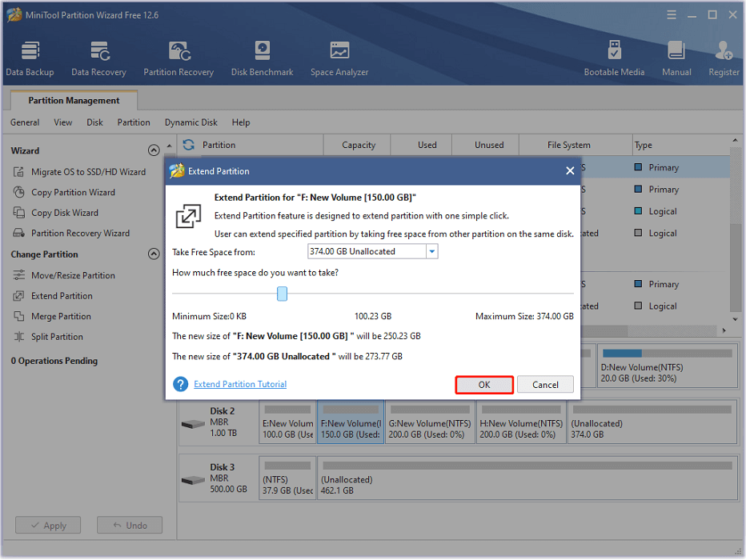
Task: Click the Register icon
Action: pyautogui.click(x=724, y=59)
